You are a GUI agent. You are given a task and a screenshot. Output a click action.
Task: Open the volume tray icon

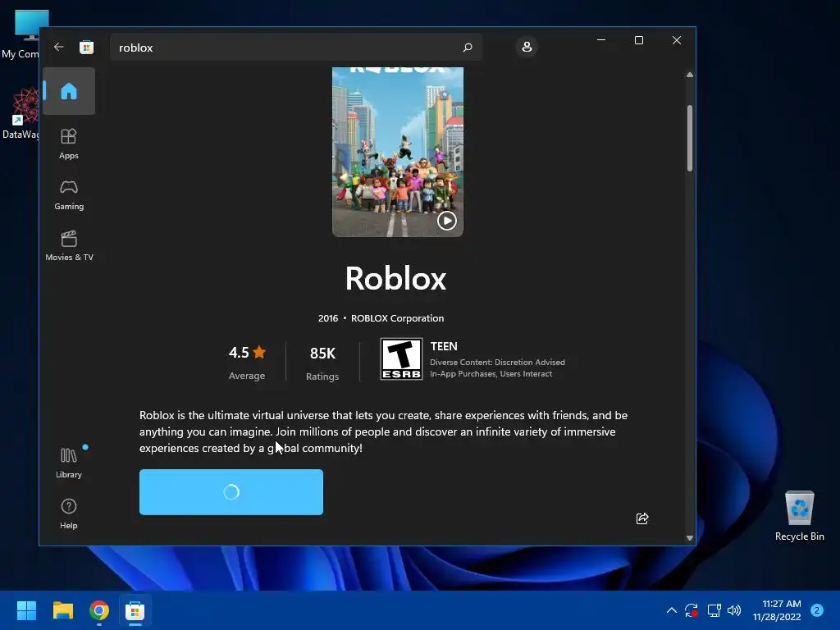(734, 610)
